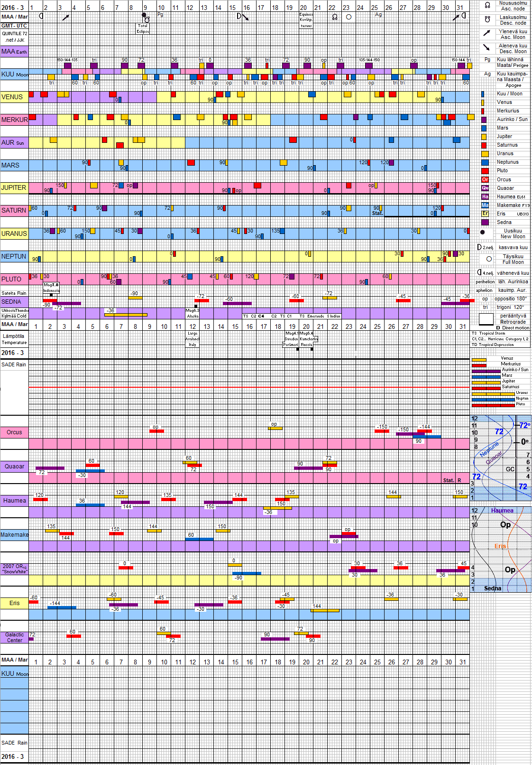Click the descending node symbol beside Laskusolmu
The height and width of the screenshot is (765, 532).
pos(487,20)
